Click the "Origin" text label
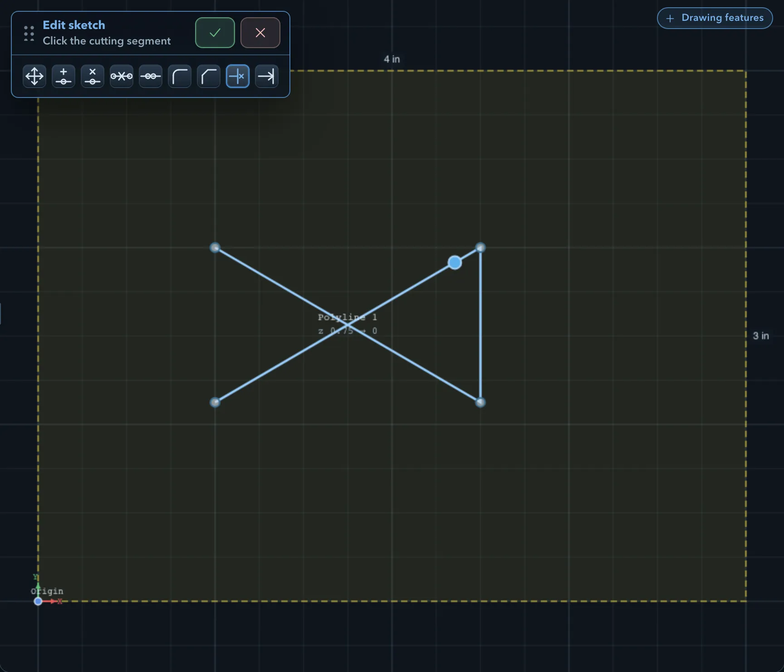The height and width of the screenshot is (672, 784). tap(47, 591)
